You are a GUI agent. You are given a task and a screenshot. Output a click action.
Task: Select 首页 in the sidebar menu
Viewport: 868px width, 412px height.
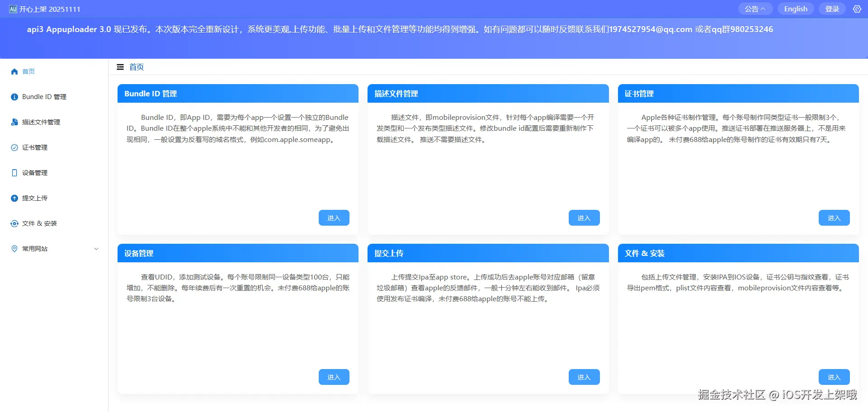tap(28, 71)
